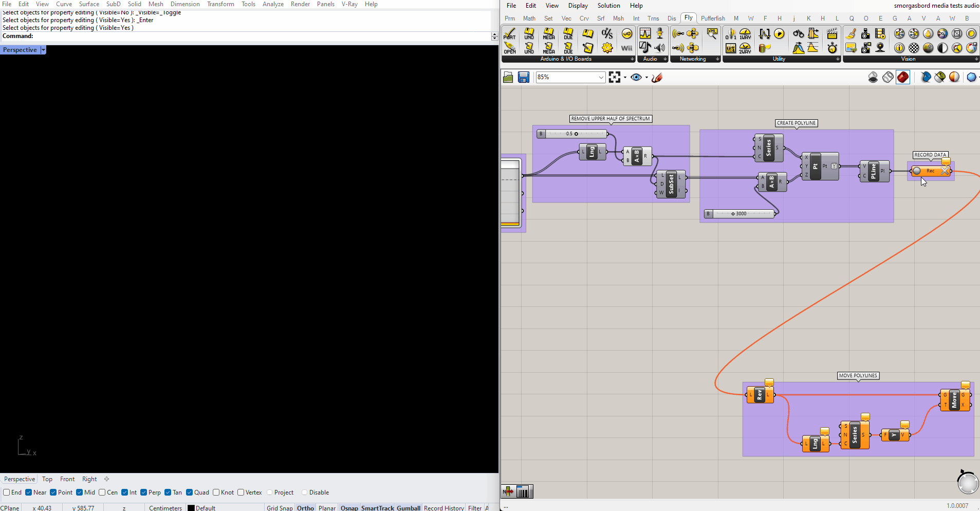Select the stopwatch icon in Utility panel
The height and width of the screenshot is (511, 980).
coord(832,48)
